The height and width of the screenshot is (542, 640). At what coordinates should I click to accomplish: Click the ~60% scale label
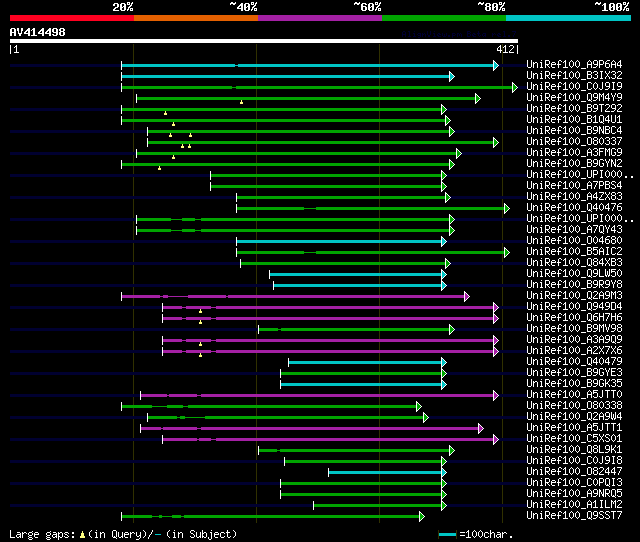pos(367,7)
